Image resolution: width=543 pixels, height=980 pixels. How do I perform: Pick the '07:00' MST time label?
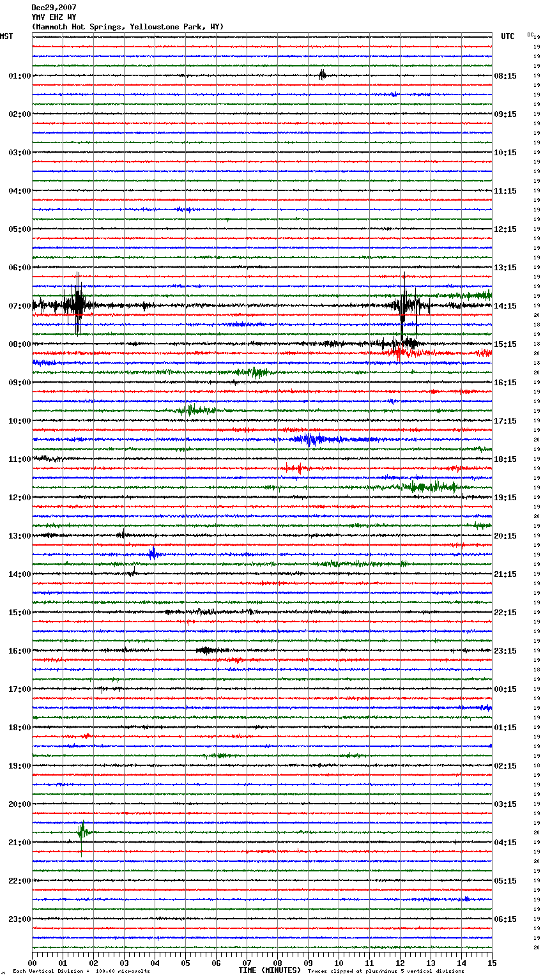tap(20, 306)
